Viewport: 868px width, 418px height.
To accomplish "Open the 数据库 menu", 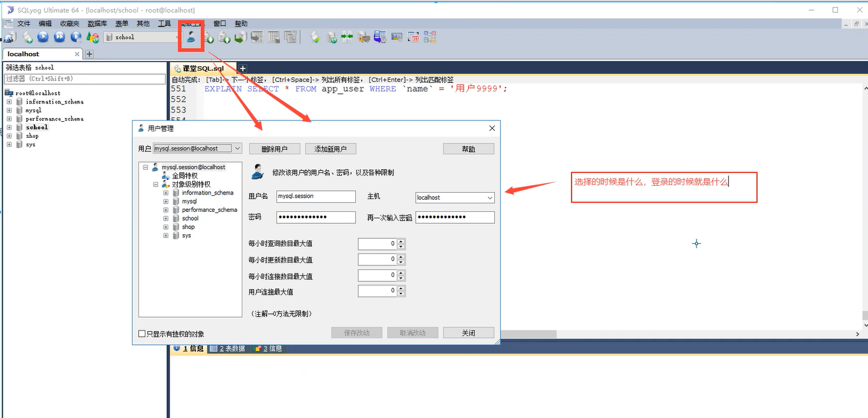I will [x=97, y=24].
